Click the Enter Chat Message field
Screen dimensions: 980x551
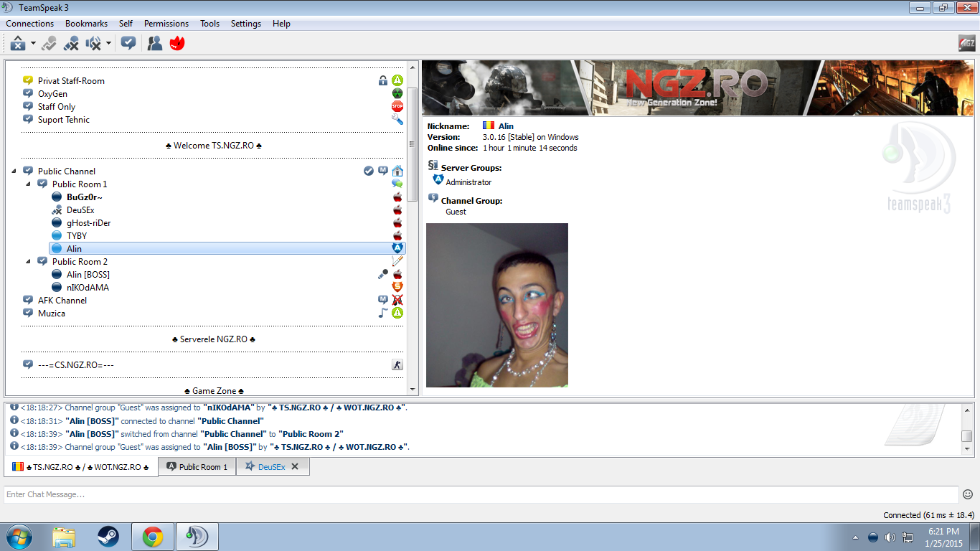click(x=481, y=494)
